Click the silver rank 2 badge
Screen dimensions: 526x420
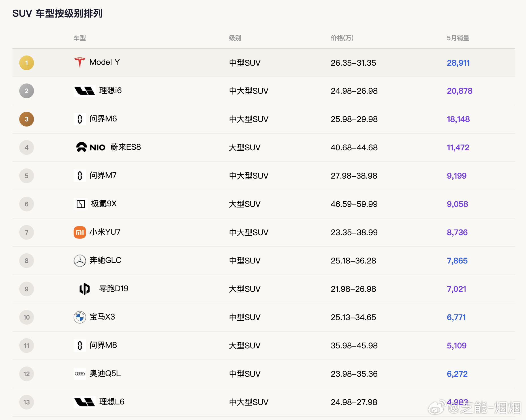click(x=27, y=91)
